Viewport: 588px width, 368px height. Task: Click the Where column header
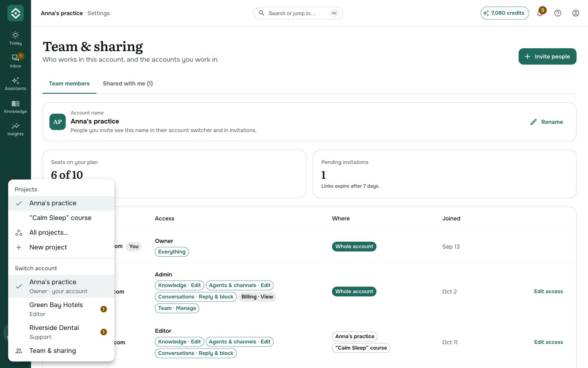point(341,218)
